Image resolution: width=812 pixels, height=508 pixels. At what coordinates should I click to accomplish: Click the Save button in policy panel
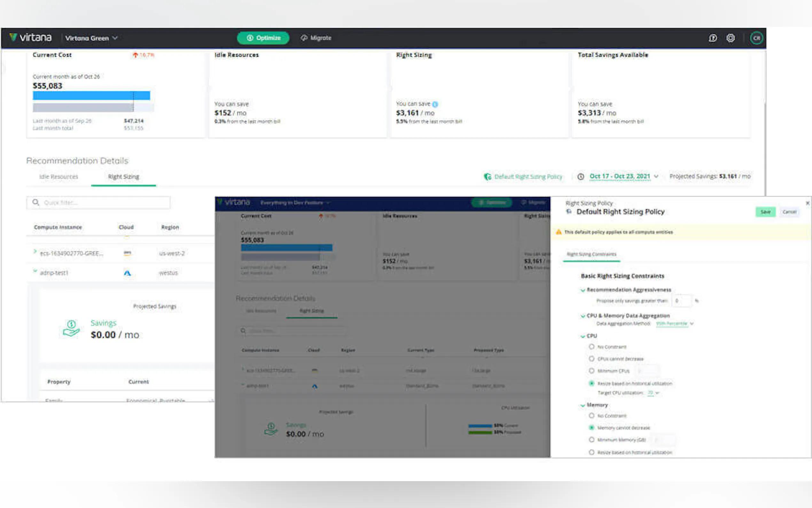tap(765, 212)
